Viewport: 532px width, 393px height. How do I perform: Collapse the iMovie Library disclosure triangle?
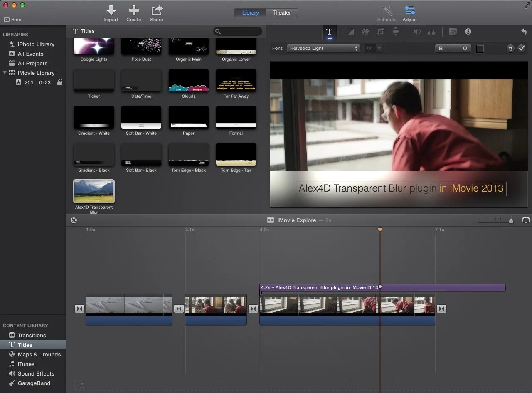point(5,73)
